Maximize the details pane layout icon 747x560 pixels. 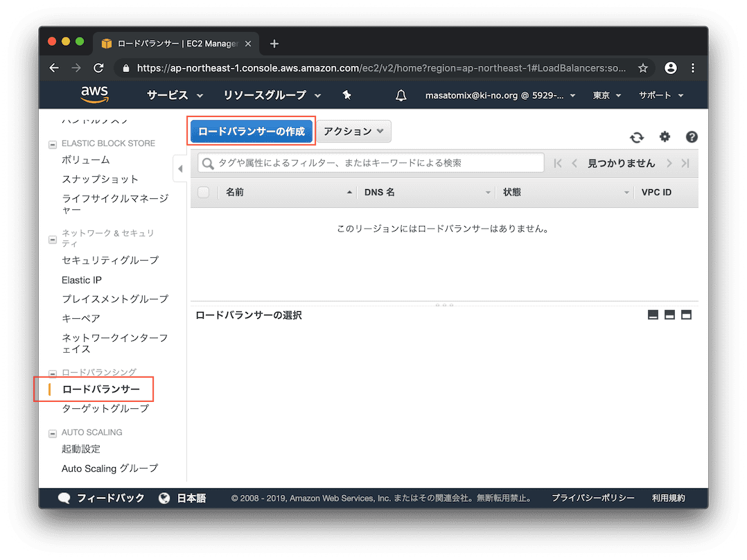coord(687,315)
